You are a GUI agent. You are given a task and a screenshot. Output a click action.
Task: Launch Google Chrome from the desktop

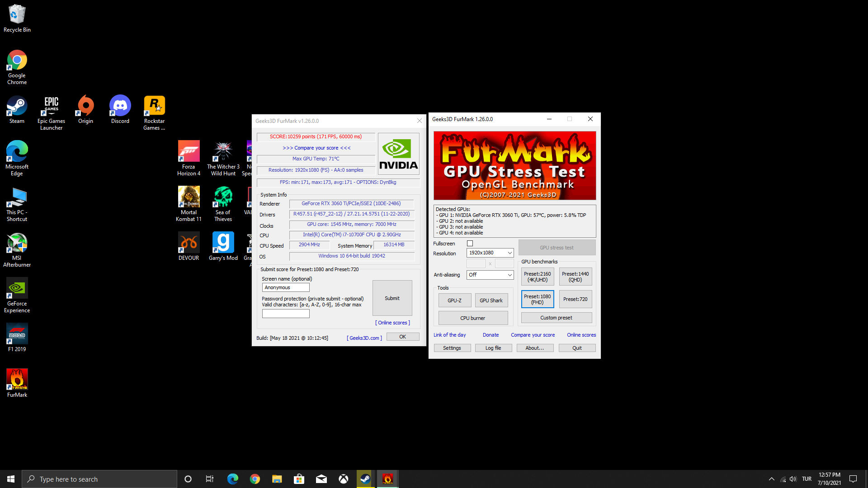tap(17, 68)
